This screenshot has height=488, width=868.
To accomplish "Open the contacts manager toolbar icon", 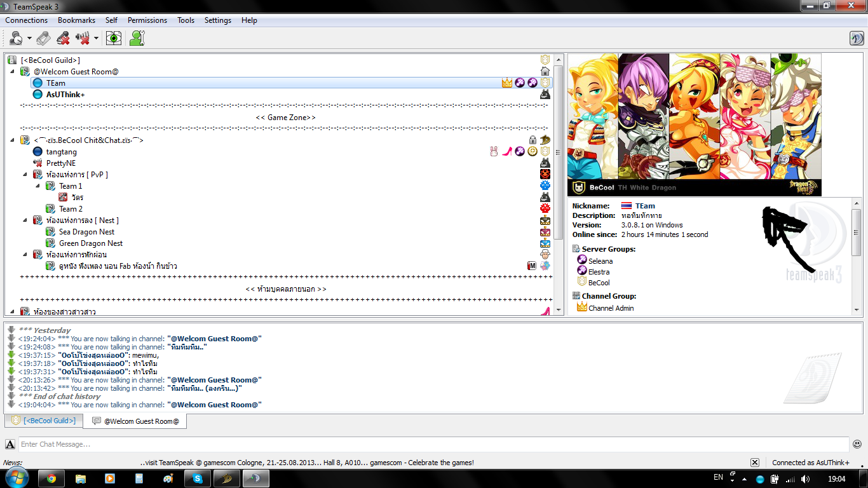I will pos(137,38).
